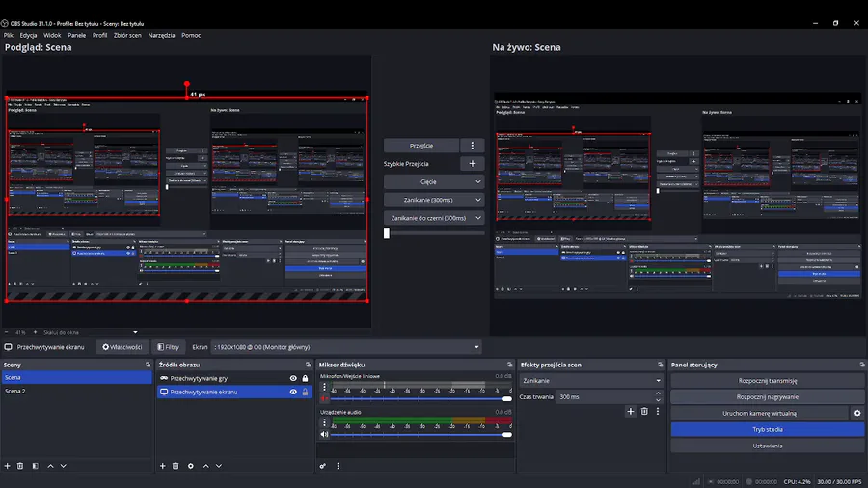Undock the Sceny panel

coord(148,365)
